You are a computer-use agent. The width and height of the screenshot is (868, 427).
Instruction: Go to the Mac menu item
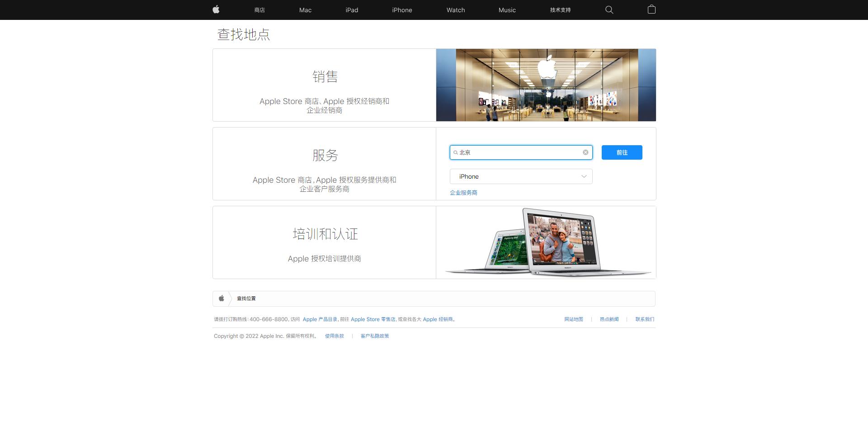(x=305, y=10)
